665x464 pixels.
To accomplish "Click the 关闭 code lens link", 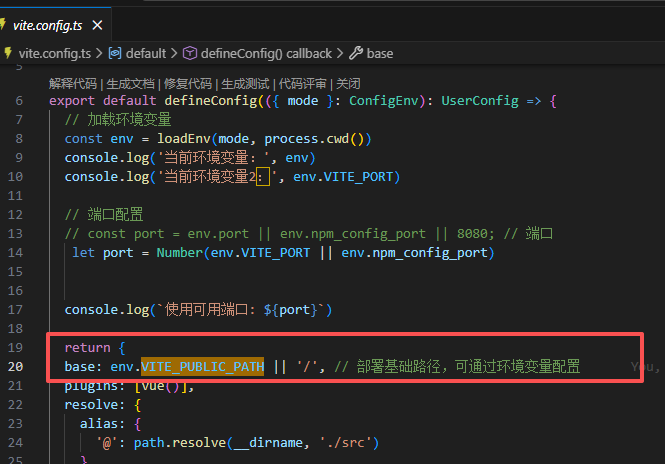I will click(348, 84).
